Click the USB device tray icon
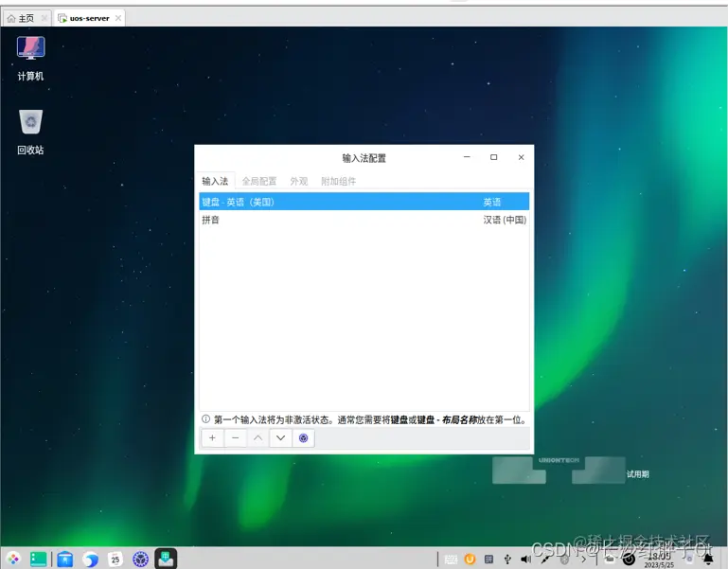Screen dimensions: 728x569 pos(507,560)
